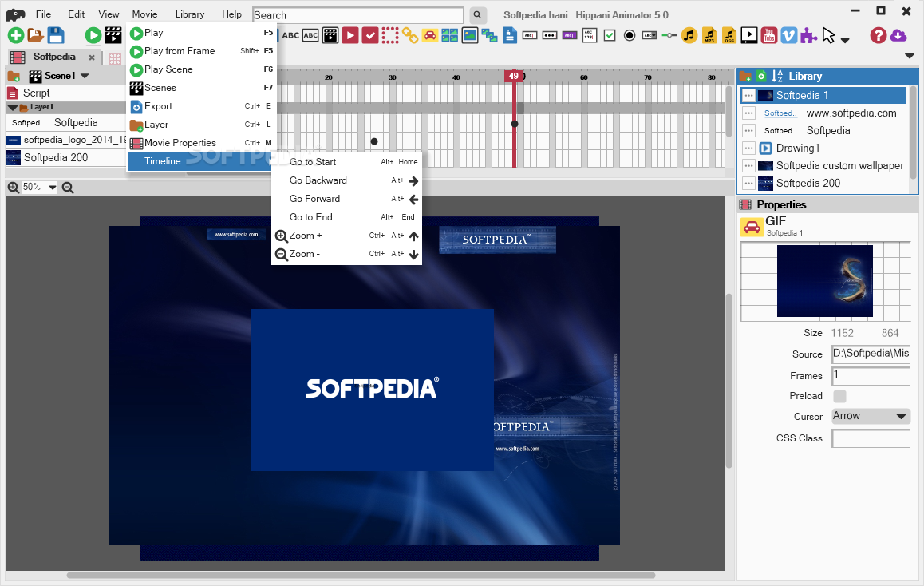Click the cascading image sequence icon
The height and width of the screenshot is (586, 924).
coord(490,35)
